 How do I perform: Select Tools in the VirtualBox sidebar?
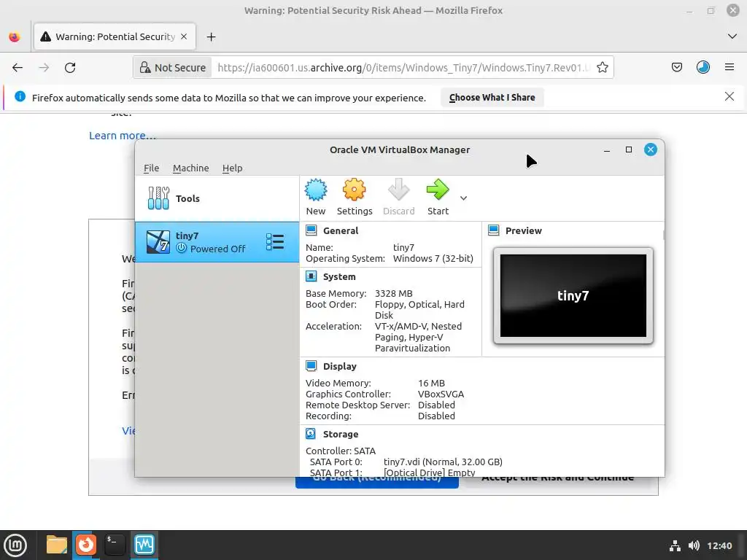click(217, 198)
